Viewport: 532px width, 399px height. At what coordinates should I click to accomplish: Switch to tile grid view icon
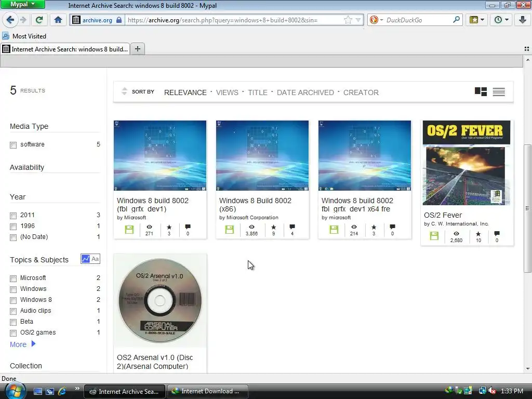pyautogui.click(x=481, y=91)
